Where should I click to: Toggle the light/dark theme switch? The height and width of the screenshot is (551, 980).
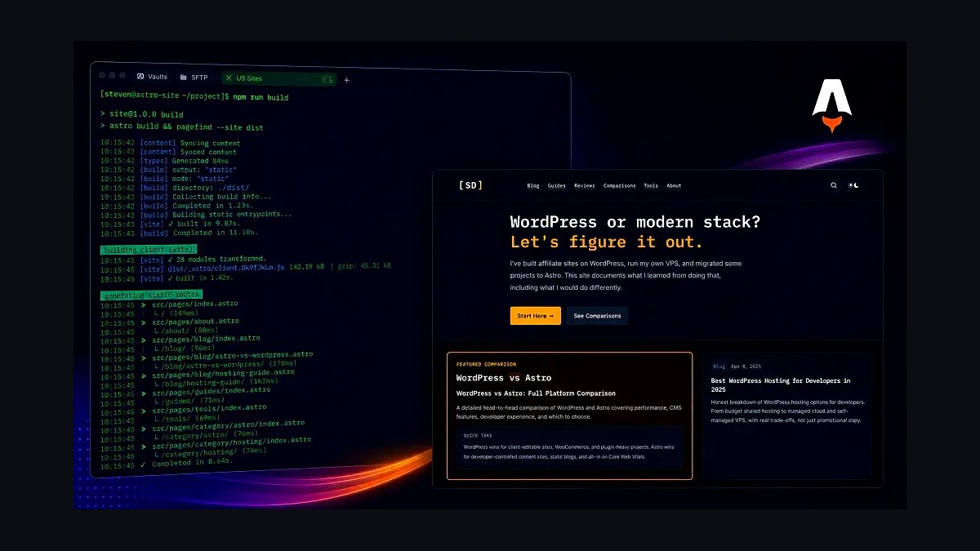pos(853,185)
